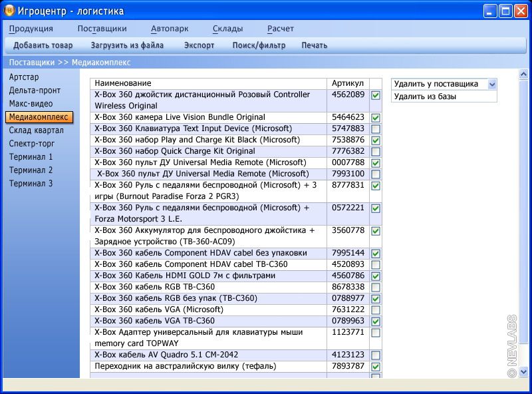Expand the Удалить у поставщика dropdown arrow
This screenshot has width=532, height=394.
492,84
